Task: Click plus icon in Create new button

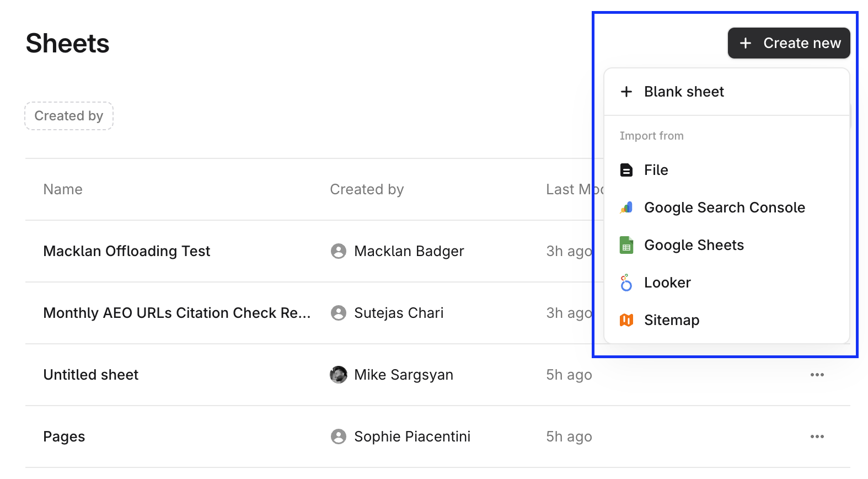Action: (746, 43)
